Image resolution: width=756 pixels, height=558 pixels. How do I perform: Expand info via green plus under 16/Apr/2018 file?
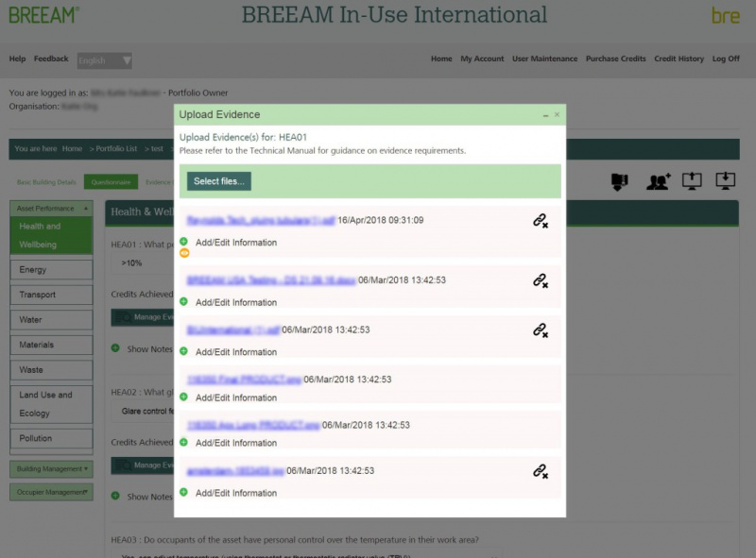183,242
